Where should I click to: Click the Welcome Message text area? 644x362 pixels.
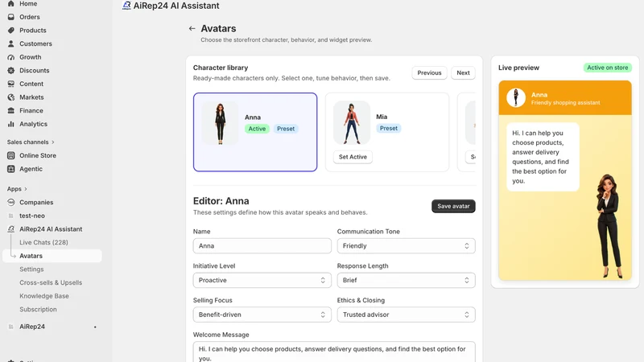[334, 352]
